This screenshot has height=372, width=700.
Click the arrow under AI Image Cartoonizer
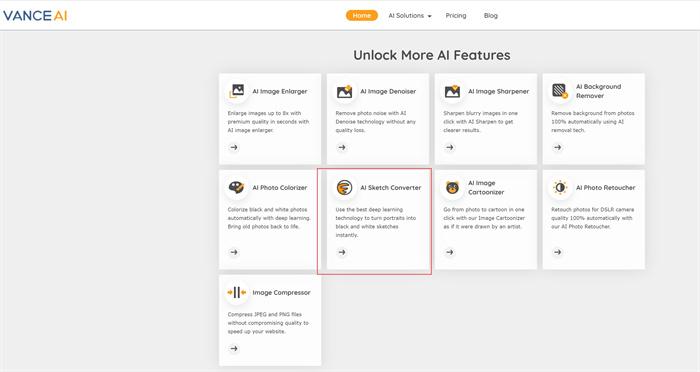(x=450, y=252)
